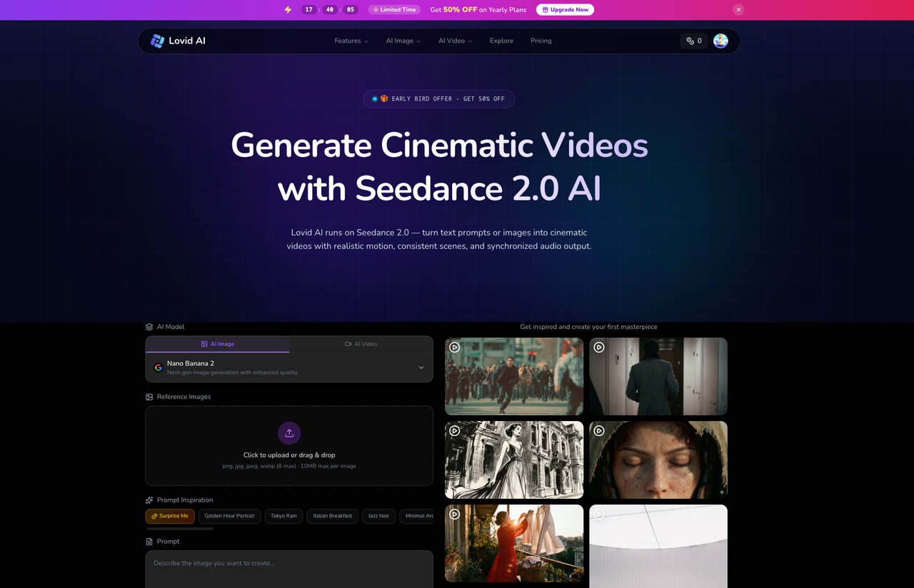Viewport: 914px width, 588px height.
Task: Click the upload icon in Reference Images
Action: [289, 433]
